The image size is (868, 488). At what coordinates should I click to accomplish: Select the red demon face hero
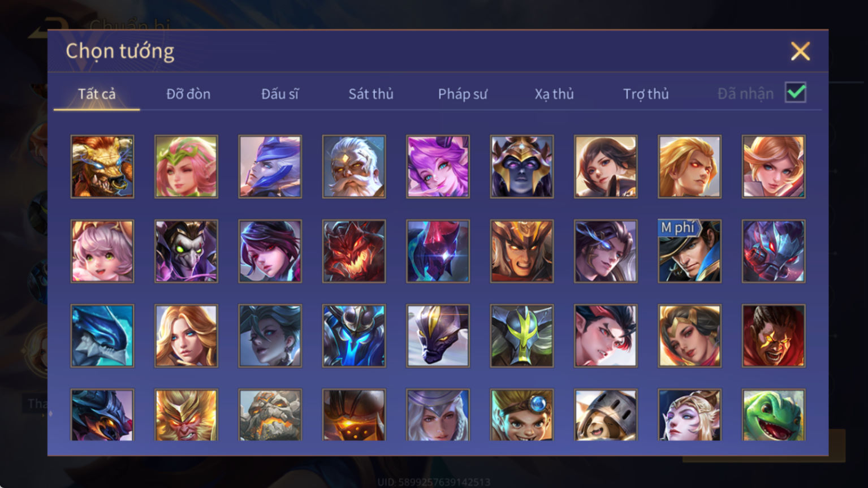coord(354,251)
